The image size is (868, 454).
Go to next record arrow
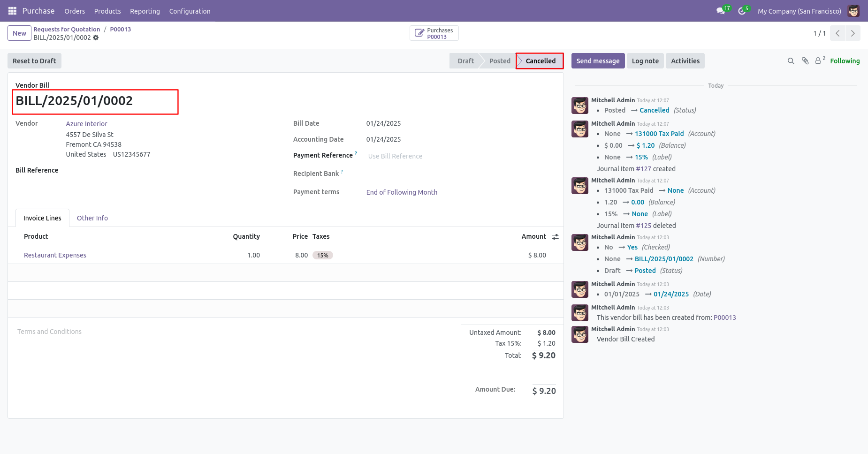[x=853, y=33]
